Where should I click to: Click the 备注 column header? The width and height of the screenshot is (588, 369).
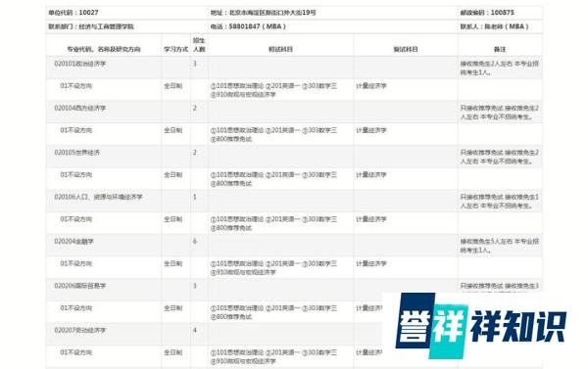pyautogui.click(x=500, y=49)
